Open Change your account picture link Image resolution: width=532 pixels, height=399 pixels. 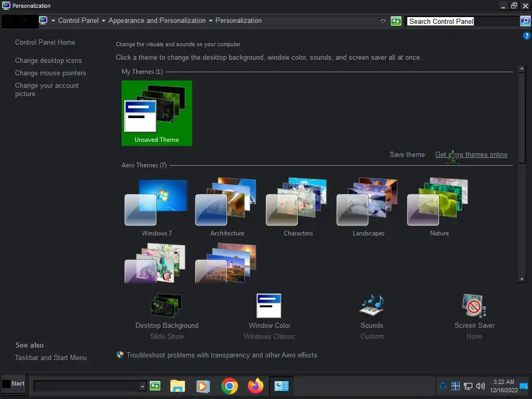click(x=47, y=89)
